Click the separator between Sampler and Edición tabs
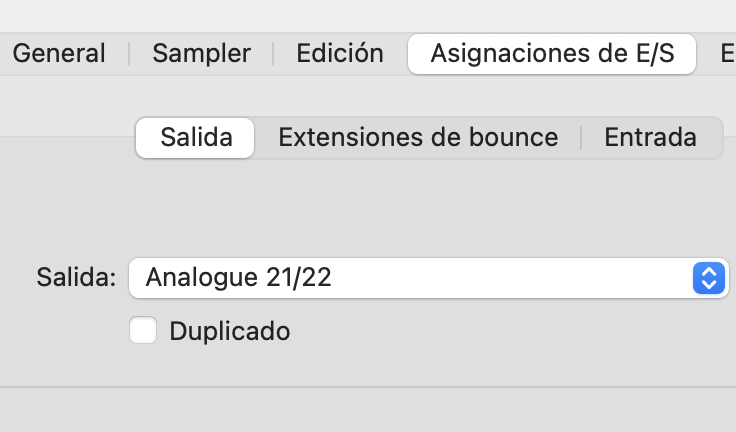 pos(274,54)
